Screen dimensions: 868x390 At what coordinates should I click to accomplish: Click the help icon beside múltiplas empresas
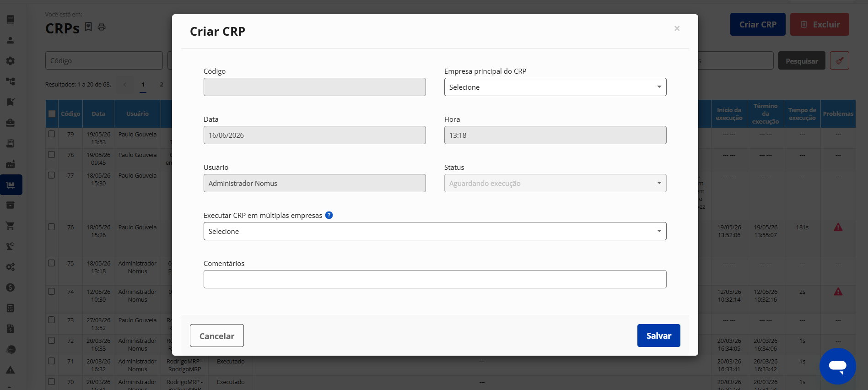[329, 215]
